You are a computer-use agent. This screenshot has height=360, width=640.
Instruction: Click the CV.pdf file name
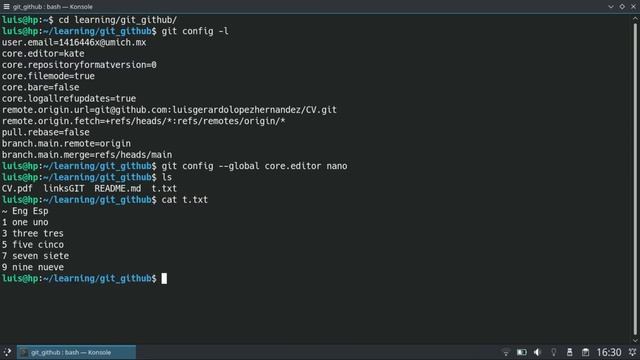[17, 189]
